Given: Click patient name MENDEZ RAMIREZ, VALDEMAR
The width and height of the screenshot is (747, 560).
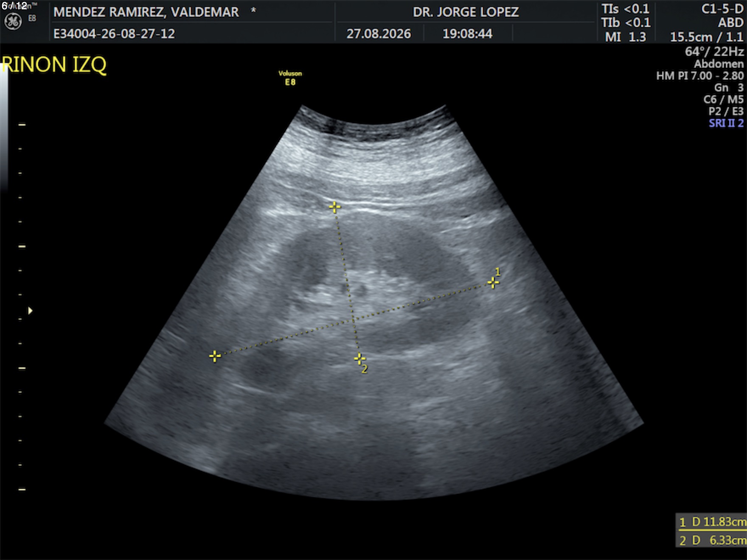Looking at the screenshot, I should [x=146, y=12].
